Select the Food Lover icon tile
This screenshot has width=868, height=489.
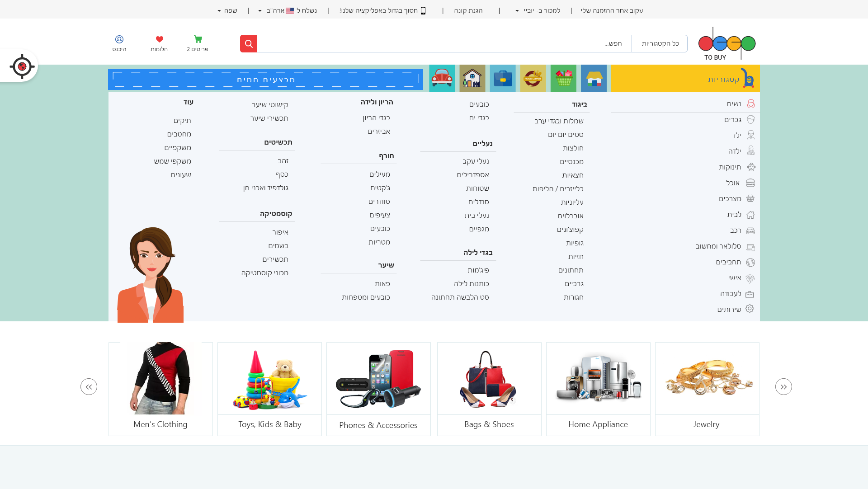(533, 78)
